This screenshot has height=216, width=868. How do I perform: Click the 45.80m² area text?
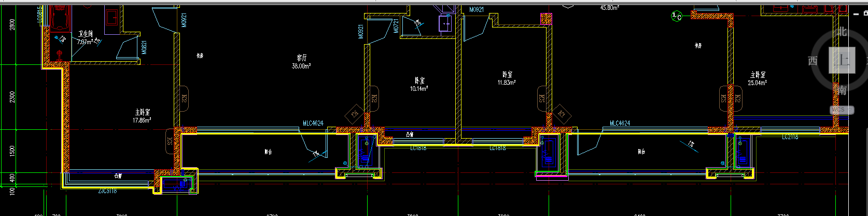coord(610,8)
